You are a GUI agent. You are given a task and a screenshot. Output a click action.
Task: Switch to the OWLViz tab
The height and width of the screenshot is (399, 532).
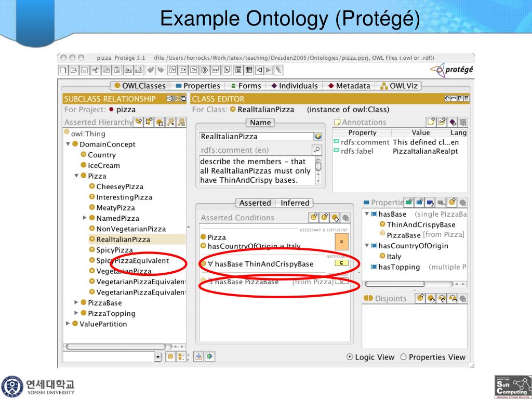click(x=399, y=86)
